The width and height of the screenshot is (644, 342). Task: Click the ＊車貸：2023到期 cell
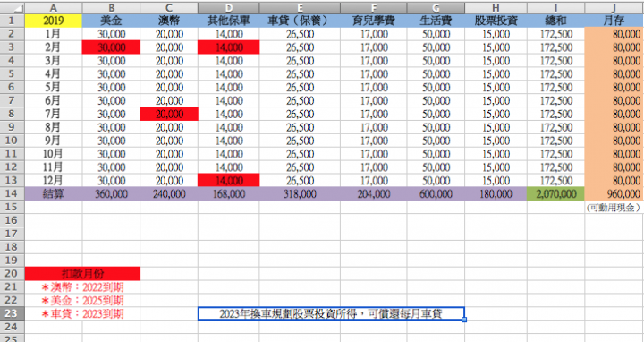pyautogui.click(x=82, y=313)
